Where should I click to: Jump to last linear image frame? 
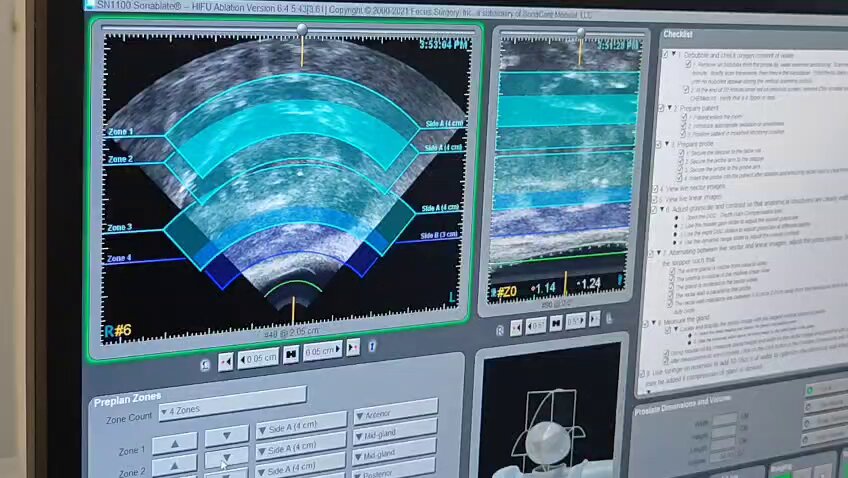[x=594, y=319]
